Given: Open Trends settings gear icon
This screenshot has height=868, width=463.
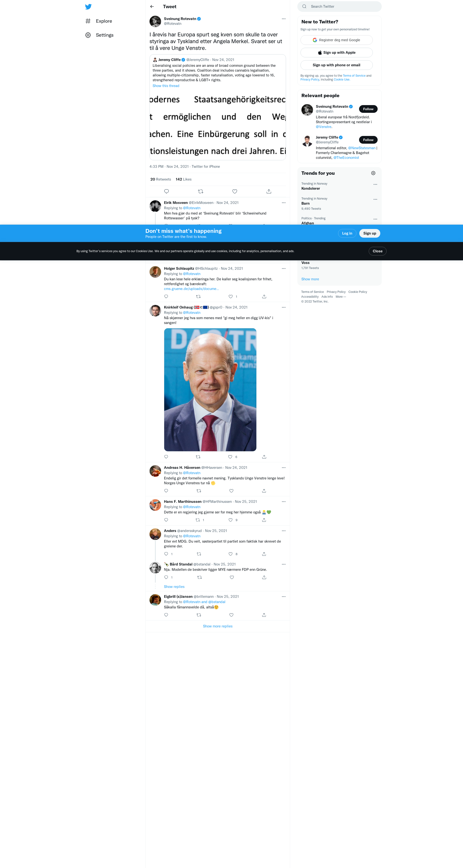Looking at the screenshot, I should pyautogui.click(x=373, y=173).
